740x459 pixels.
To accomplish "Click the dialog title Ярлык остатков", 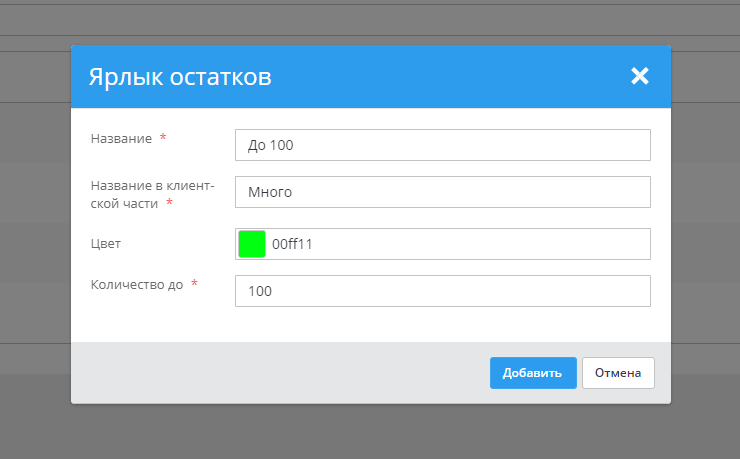I will (180, 77).
